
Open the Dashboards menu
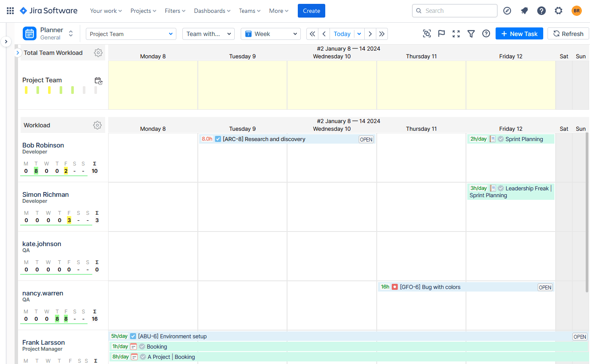pyautogui.click(x=212, y=10)
